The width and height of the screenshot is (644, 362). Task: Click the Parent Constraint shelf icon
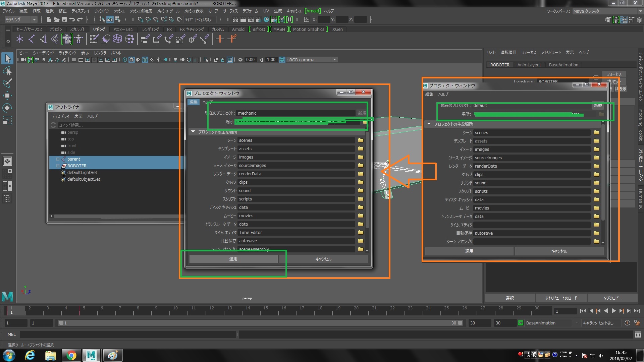coord(145,39)
